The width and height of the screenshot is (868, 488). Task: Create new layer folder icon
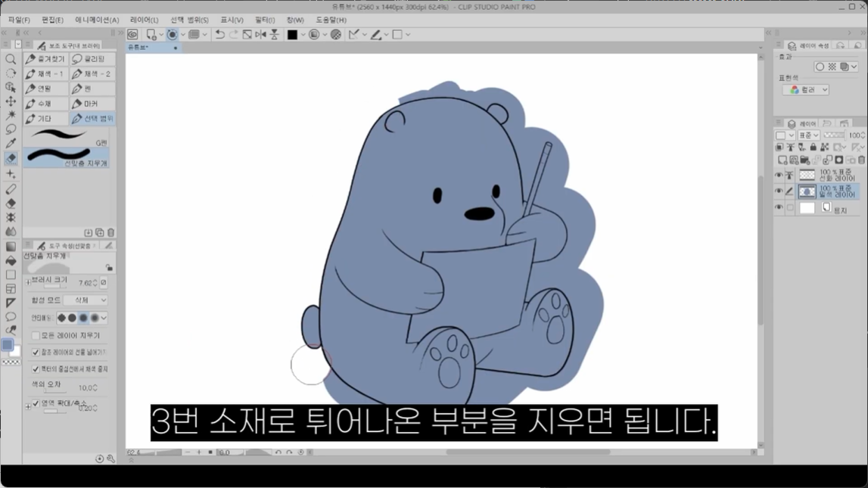point(805,160)
